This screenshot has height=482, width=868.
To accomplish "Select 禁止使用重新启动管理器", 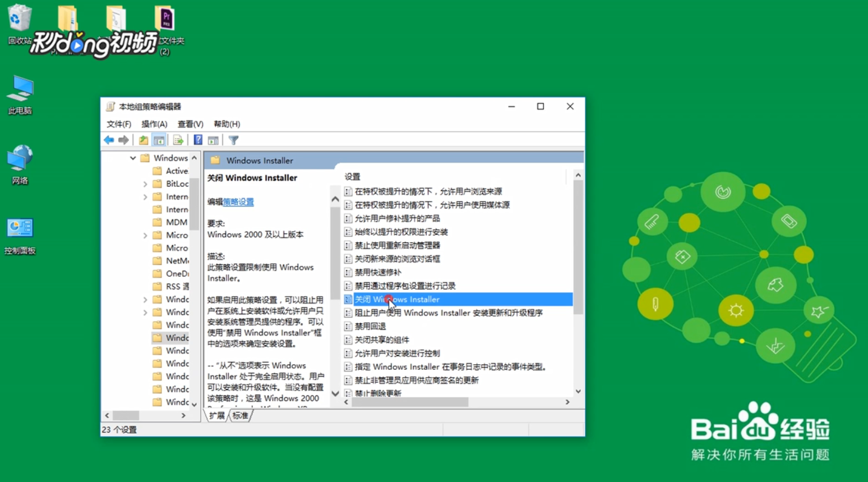I will point(397,245).
